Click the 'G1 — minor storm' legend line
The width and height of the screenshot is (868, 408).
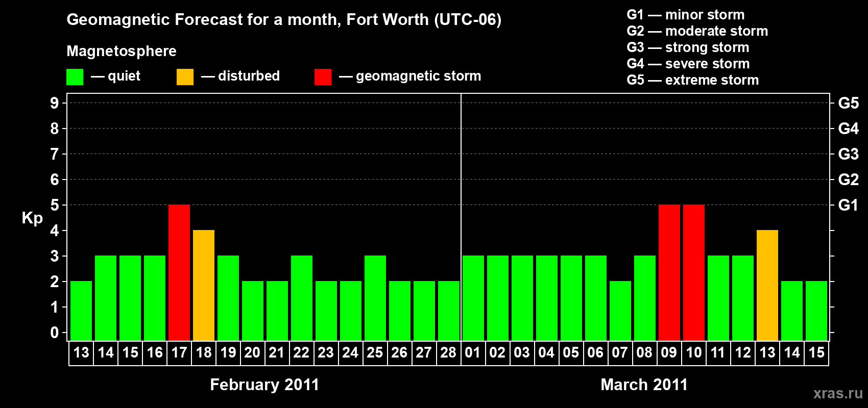click(686, 15)
